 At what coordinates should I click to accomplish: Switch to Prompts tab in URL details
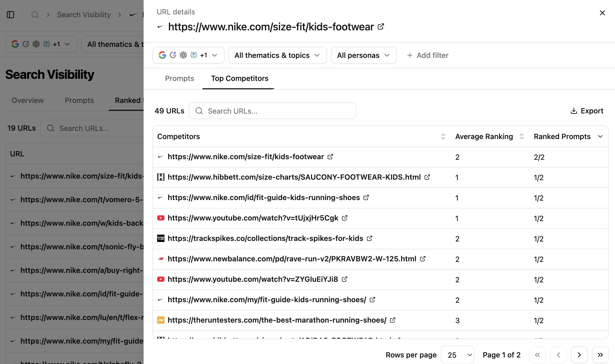(x=179, y=78)
